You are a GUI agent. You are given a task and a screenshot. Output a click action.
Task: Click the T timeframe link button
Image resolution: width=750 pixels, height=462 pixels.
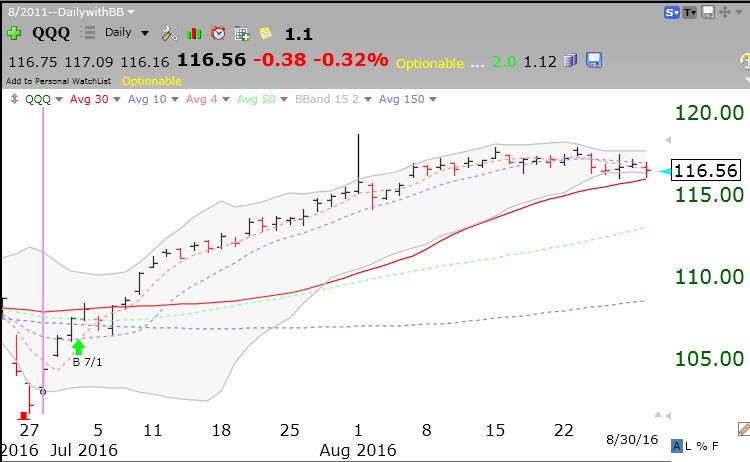click(x=689, y=13)
